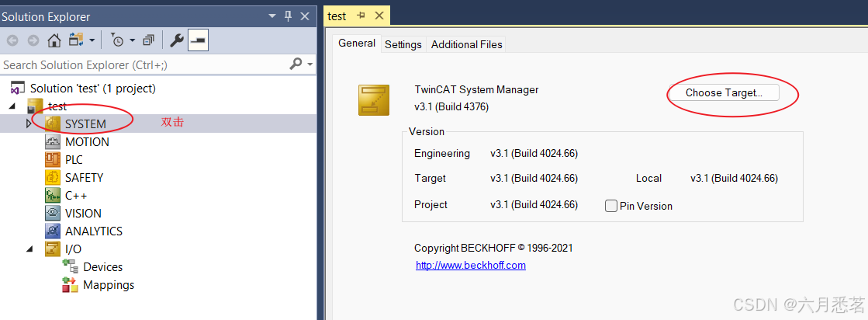The width and height of the screenshot is (868, 320).
Task: Toggle the Solution Explorer auto-hide pin
Action: (x=288, y=16)
